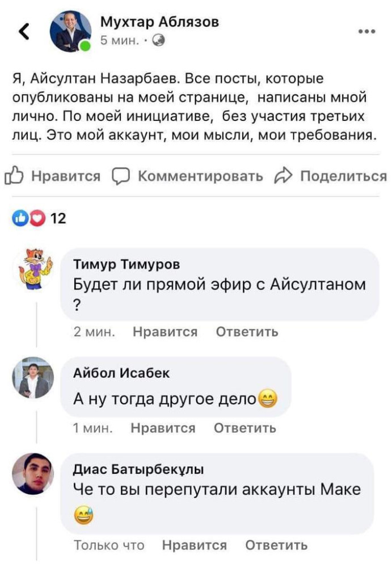The height and width of the screenshot is (568, 392).
Task: Tap Тимур Тимуров cartoon cat avatar
Action: click(32, 267)
